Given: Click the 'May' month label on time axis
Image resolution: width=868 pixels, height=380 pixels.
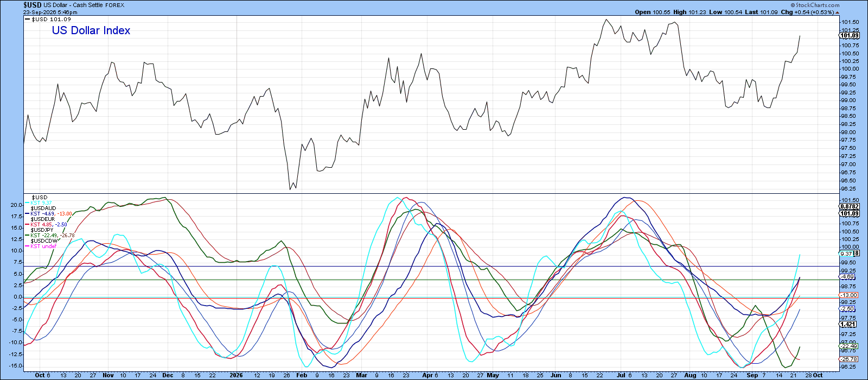Looking at the screenshot, I should (493, 375).
